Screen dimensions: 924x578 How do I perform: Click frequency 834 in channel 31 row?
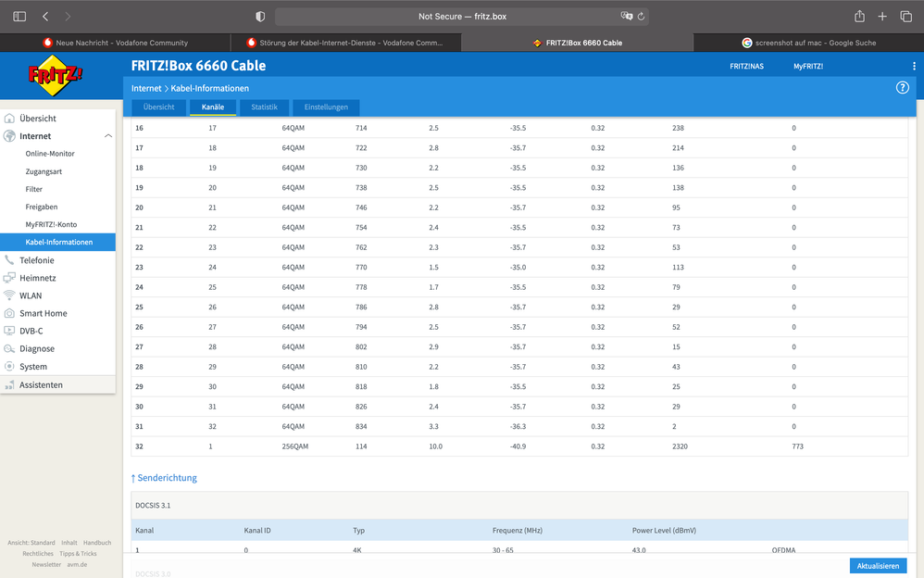(x=361, y=426)
